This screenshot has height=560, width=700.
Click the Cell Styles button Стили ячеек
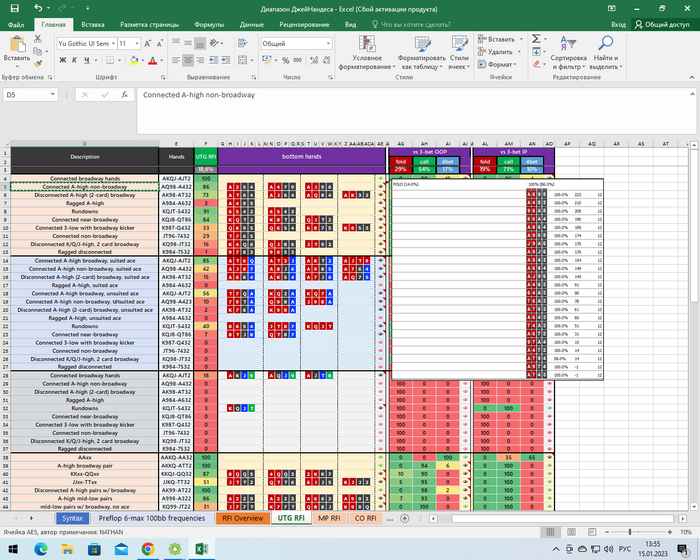(x=459, y=53)
